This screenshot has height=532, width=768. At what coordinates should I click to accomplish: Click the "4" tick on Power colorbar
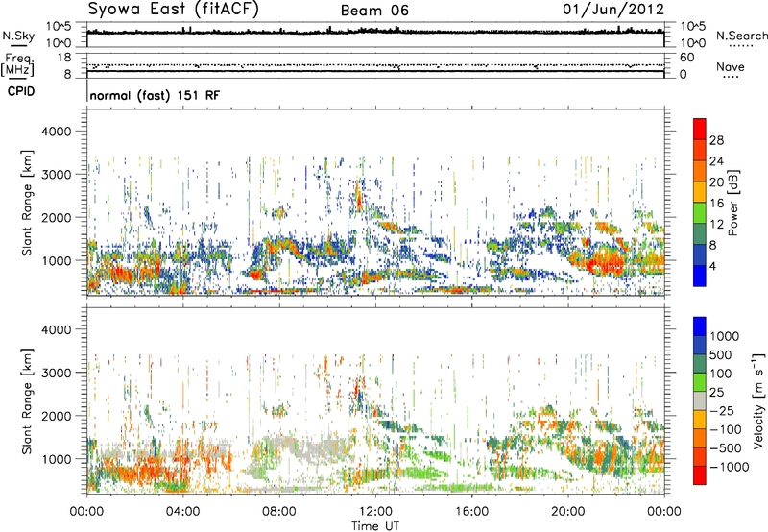coord(712,267)
